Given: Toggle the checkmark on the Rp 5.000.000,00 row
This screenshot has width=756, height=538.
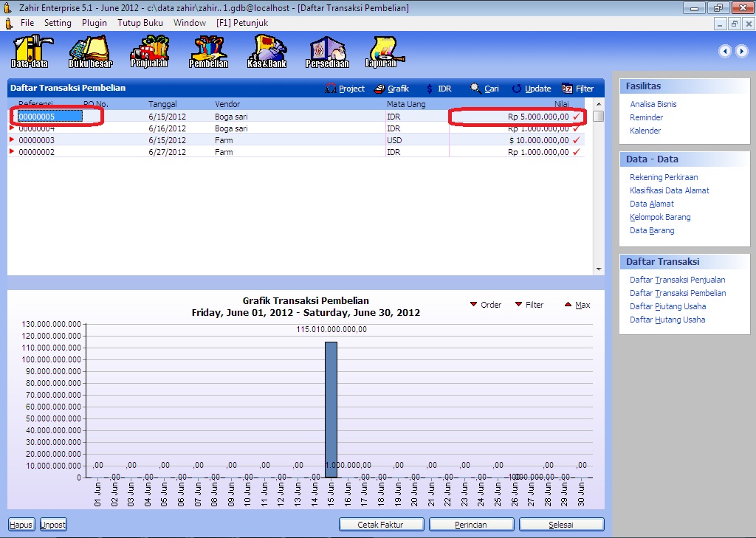Looking at the screenshot, I should (577, 117).
